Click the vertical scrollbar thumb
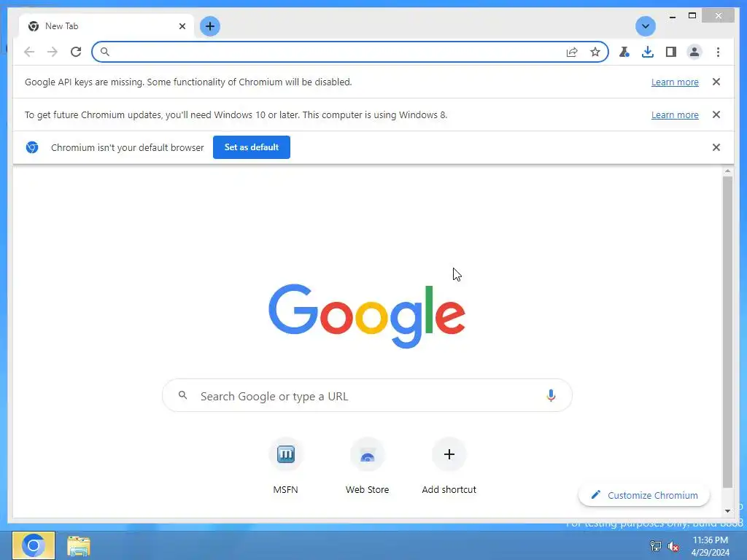The width and height of the screenshot is (747, 560). point(727,332)
